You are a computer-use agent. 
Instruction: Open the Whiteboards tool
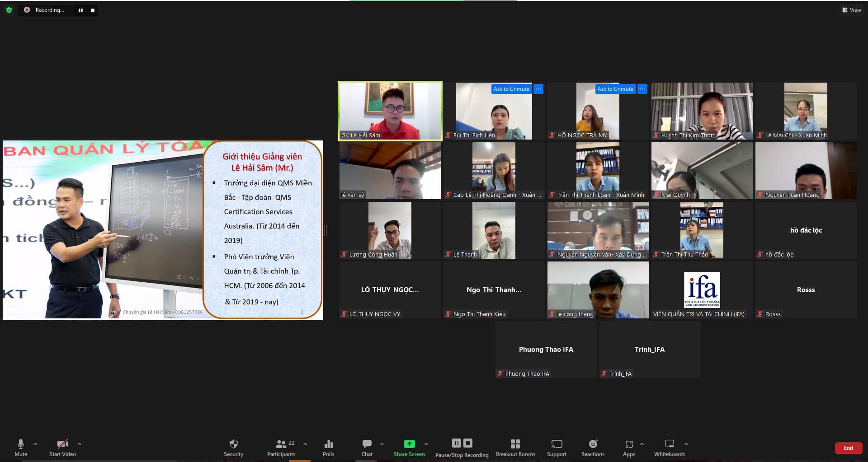(x=669, y=444)
